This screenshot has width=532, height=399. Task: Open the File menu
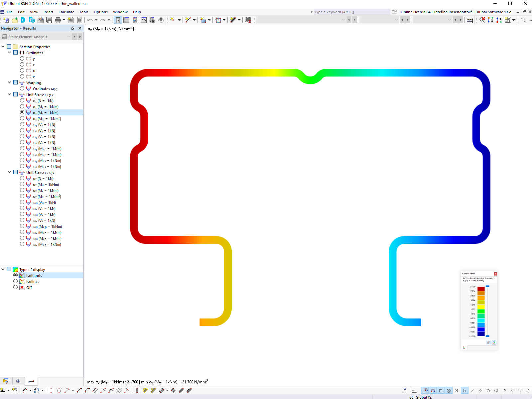pos(10,12)
